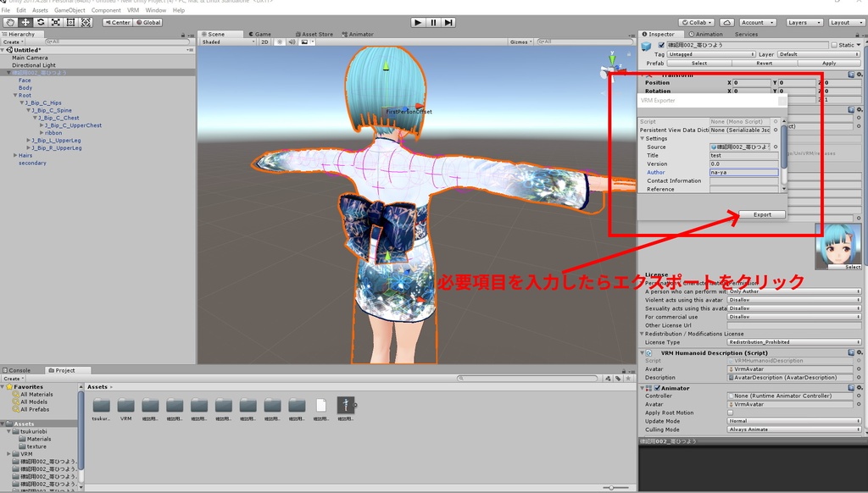Toggle Apply Root Motion checkbox
Viewport: 868px width, 493px height.
click(x=730, y=413)
